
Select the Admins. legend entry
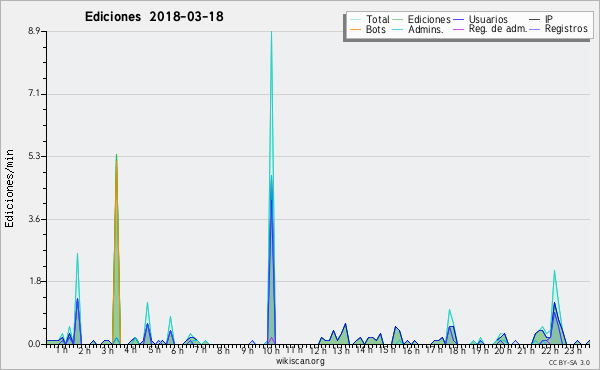point(426,29)
